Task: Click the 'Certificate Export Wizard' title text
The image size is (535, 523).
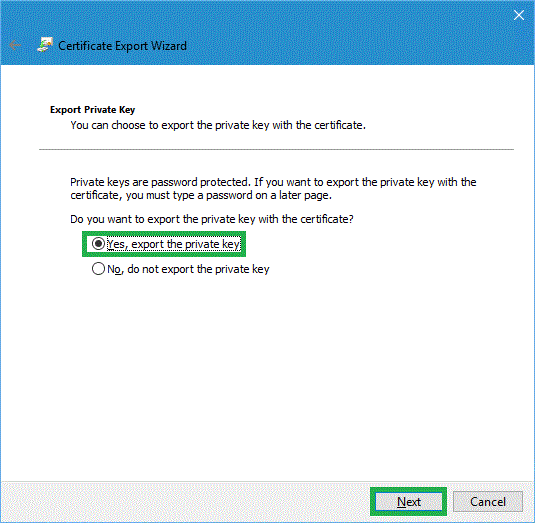Action: tap(122, 46)
